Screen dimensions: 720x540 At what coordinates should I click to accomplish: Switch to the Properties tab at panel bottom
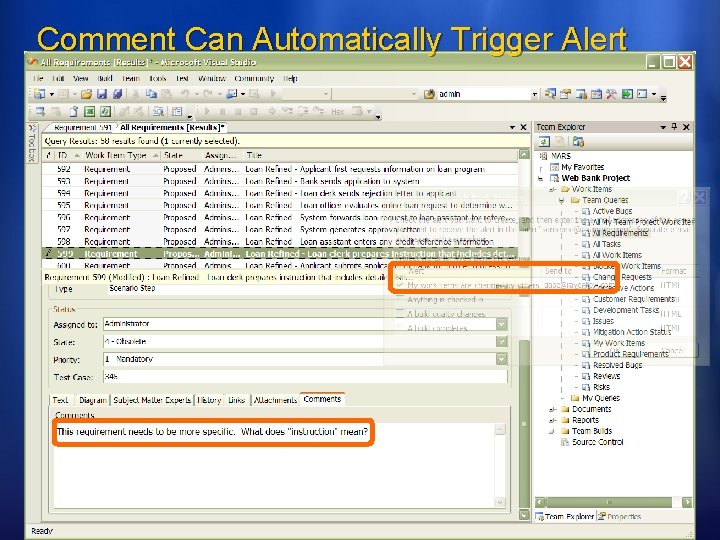pos(619,517)
